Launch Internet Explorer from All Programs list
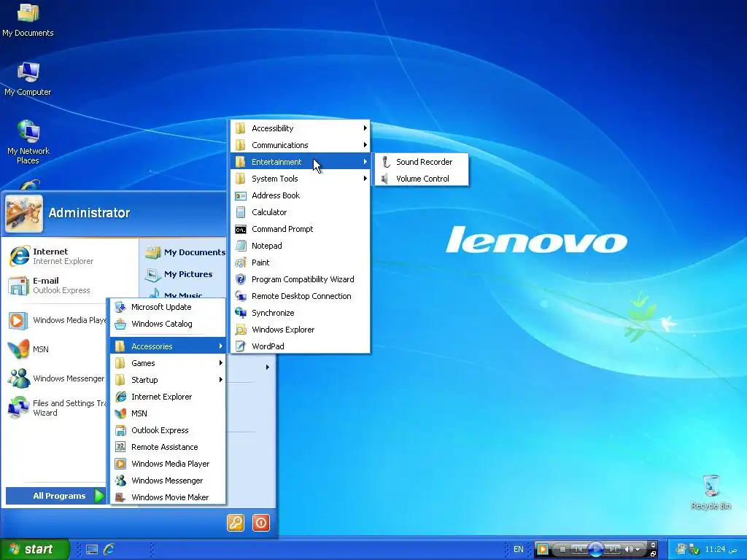This screenshot has width=747, height=560. point(168,397)
